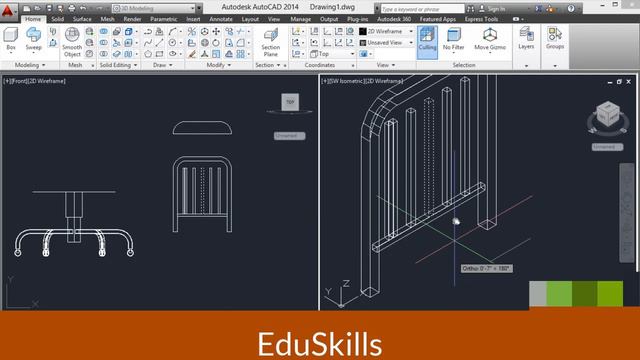Select the Sweep tool

33,40
